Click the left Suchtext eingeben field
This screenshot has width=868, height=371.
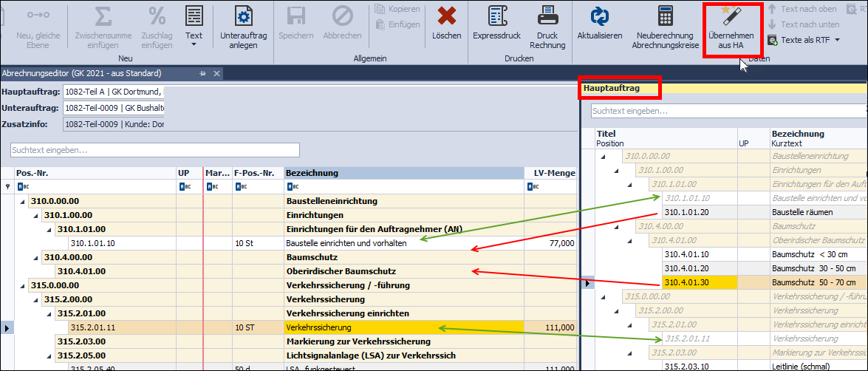pyautogui.click(x=155, y=150)
